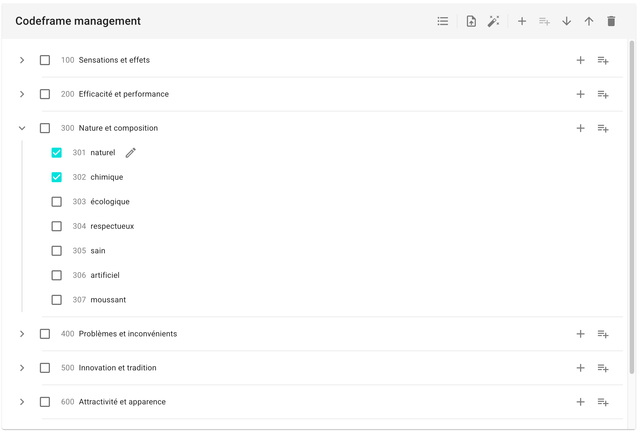Collapse the 'Nature et composition' group
Viewport: 640px width, 433px height.
point(22,128)
